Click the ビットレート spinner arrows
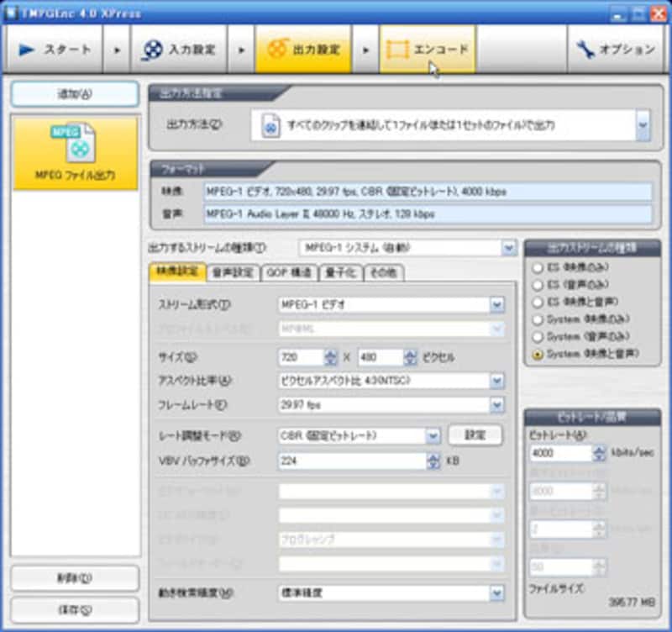The height and width of the screenshot is (632, 672). coord(599,454)
